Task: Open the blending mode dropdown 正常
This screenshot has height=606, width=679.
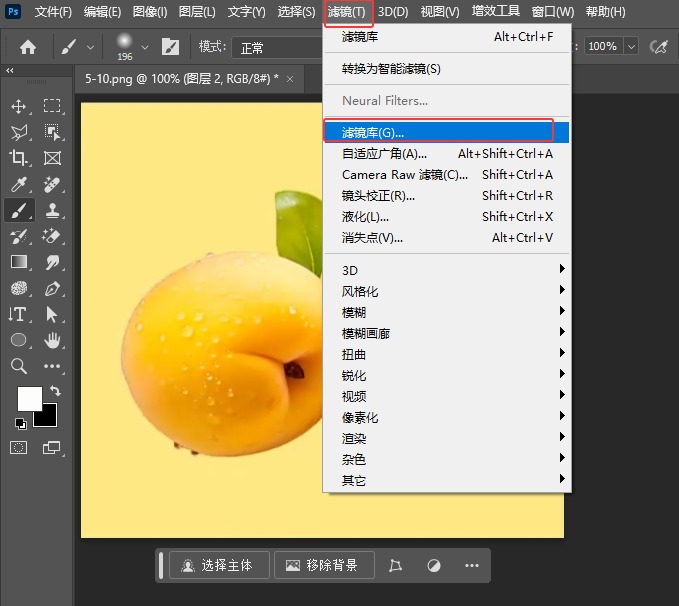Action: coord(277,48)
